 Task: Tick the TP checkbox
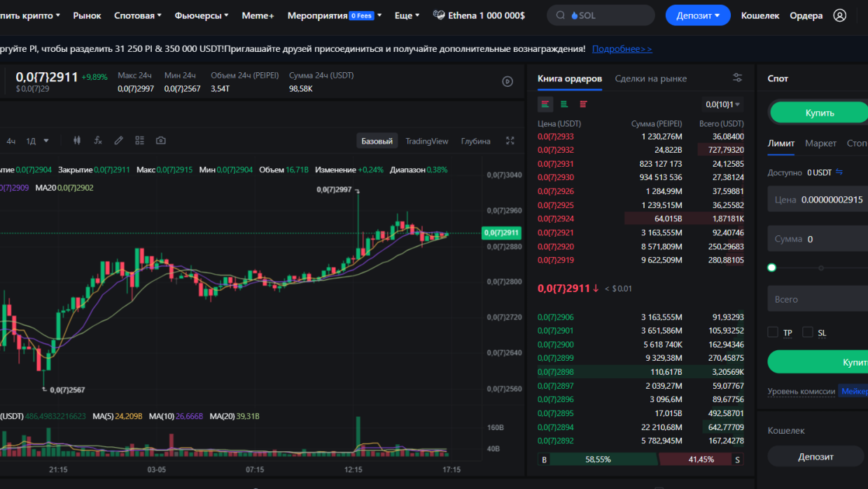click(773, 332)
